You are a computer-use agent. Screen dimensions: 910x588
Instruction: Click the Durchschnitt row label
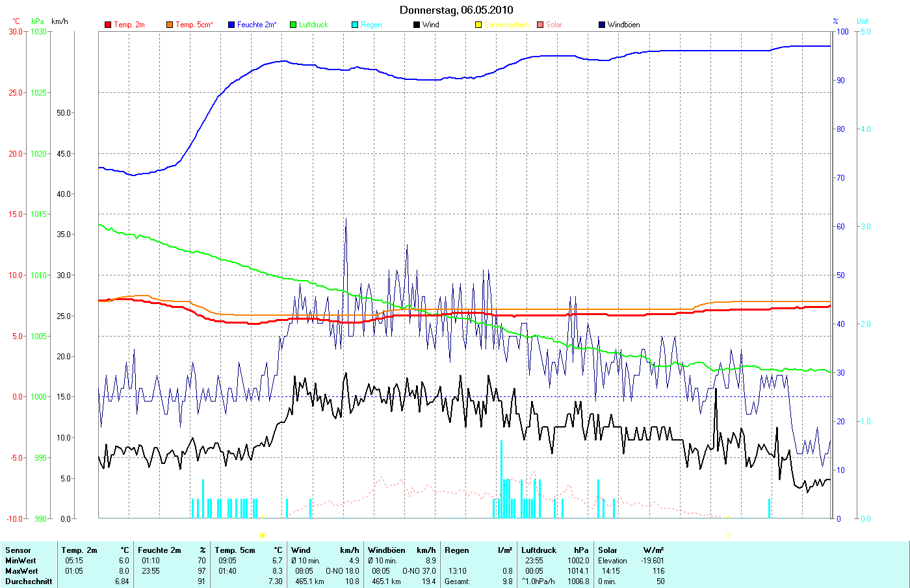(x=29, y=582)
